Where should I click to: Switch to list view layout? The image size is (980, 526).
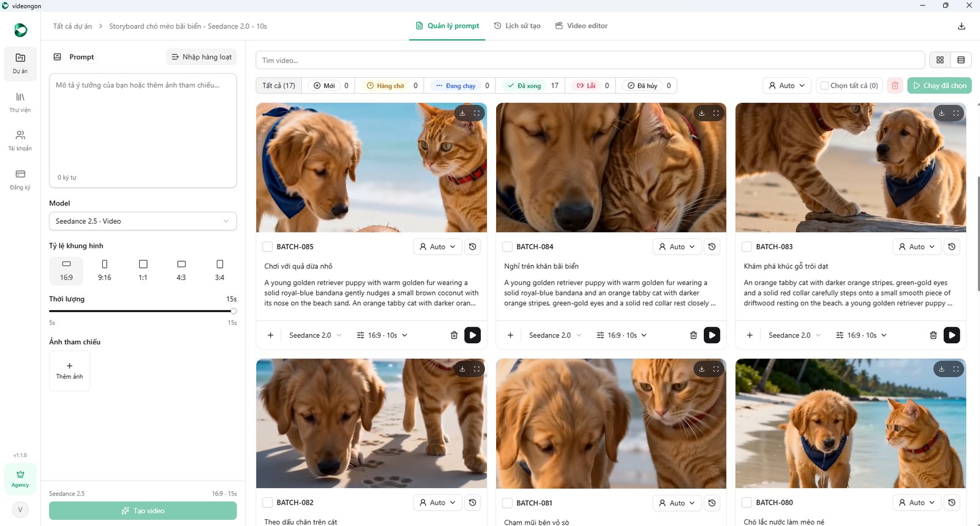[961, 60]
